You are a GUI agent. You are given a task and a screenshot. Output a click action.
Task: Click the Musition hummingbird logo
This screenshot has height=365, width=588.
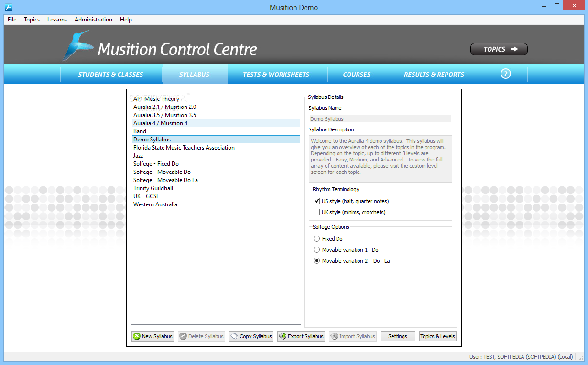click(x=77, y=46)
